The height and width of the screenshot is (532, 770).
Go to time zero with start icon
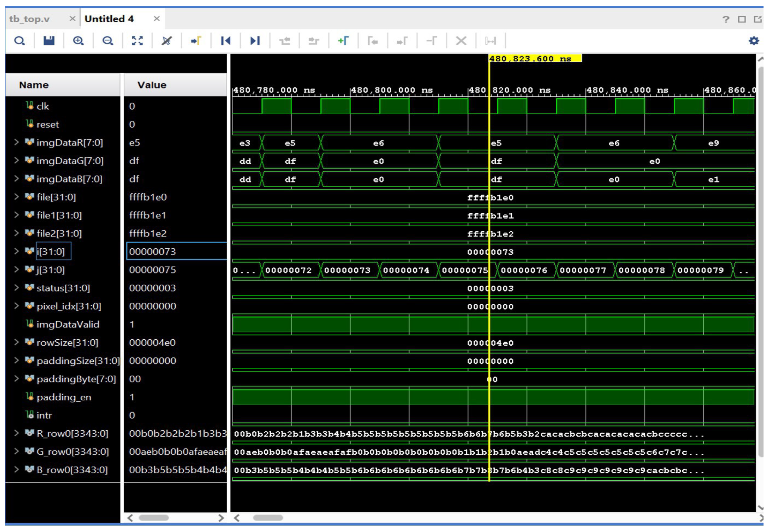click(x=225, y=41)
